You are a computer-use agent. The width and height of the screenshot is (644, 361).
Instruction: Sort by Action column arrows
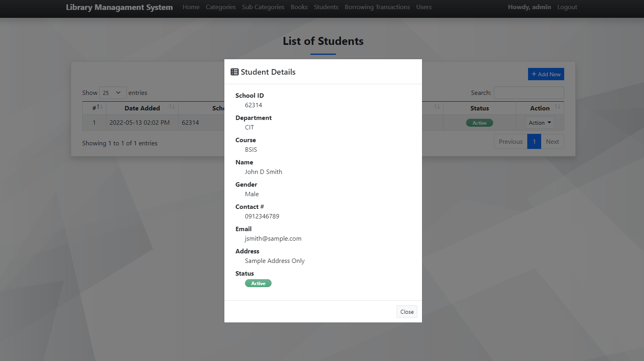557,107
